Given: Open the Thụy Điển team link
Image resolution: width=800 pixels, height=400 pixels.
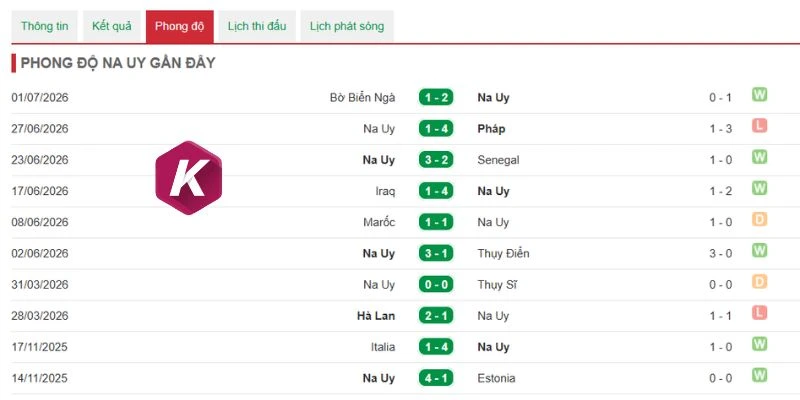Looking at the screenshot, I should [x=503, y=253].
